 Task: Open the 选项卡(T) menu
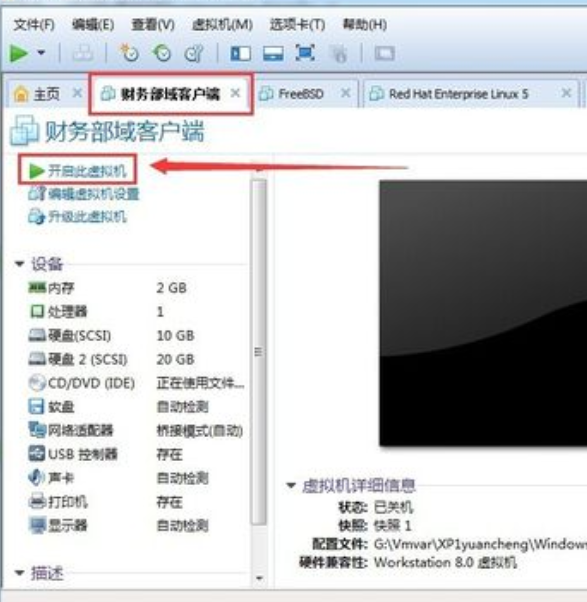point(298,25)
